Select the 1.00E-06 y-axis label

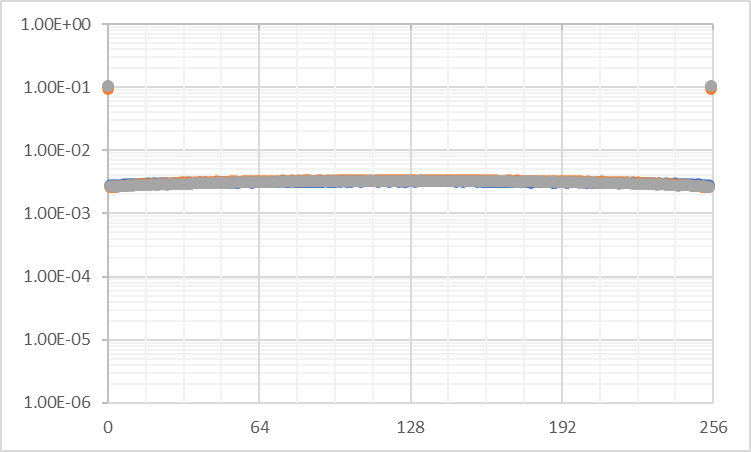coord(57,402)
